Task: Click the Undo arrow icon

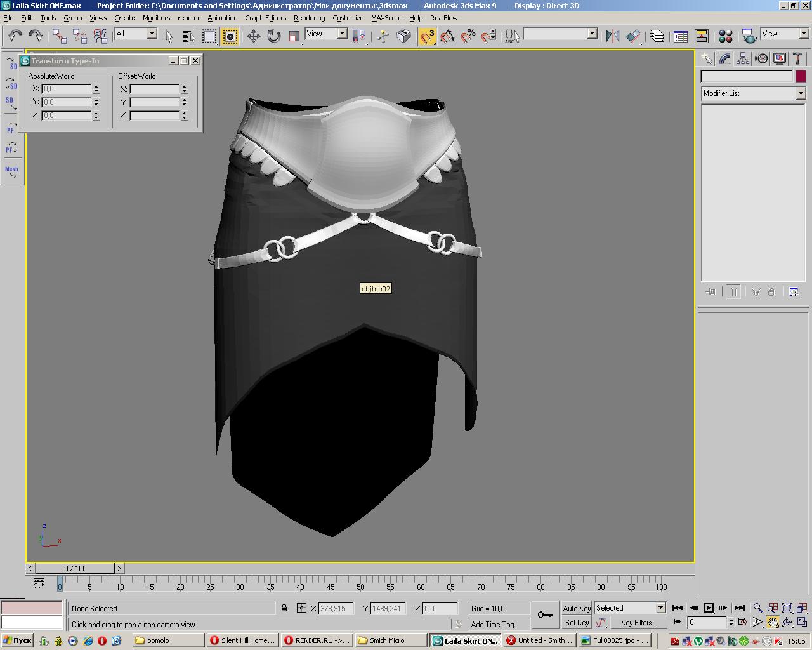Action: click(15, 36)
